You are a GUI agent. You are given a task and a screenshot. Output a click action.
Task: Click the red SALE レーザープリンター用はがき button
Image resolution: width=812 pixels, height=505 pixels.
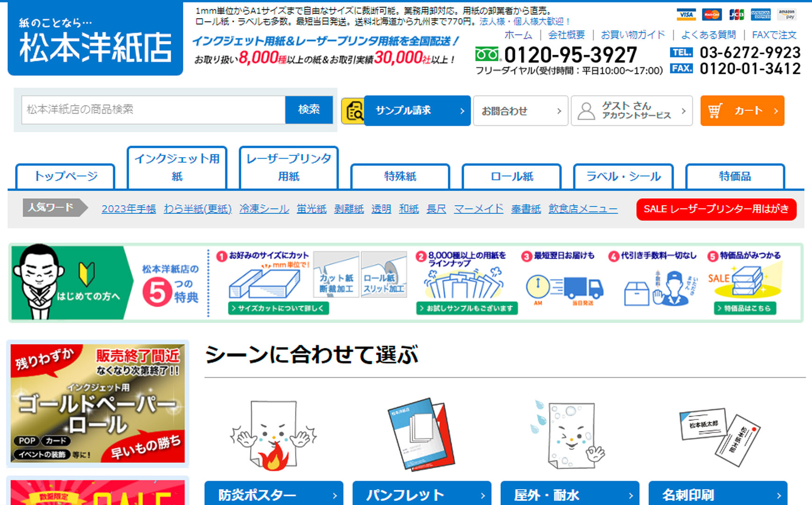pos(716,209)
